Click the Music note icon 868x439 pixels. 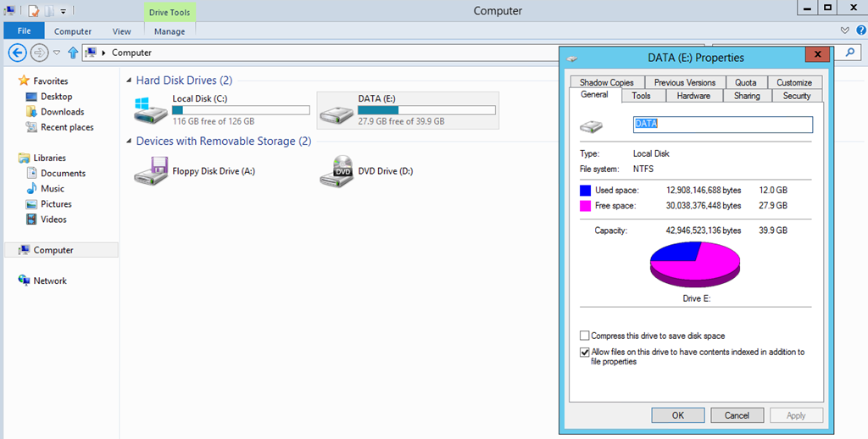[31, 189]
